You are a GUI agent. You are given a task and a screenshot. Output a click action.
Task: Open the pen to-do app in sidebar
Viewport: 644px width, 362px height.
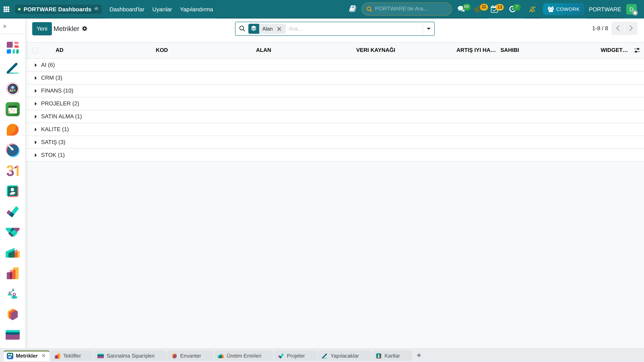[x=13, y=68]
